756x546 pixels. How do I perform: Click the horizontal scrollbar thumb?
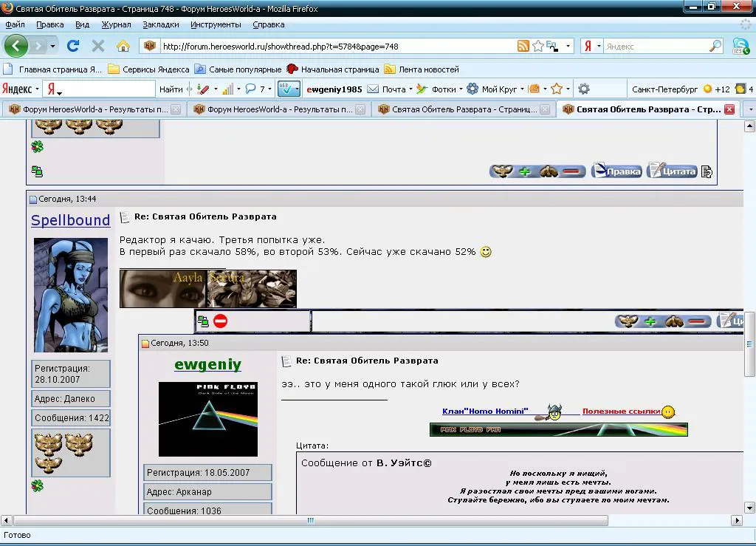click(311, 520)
